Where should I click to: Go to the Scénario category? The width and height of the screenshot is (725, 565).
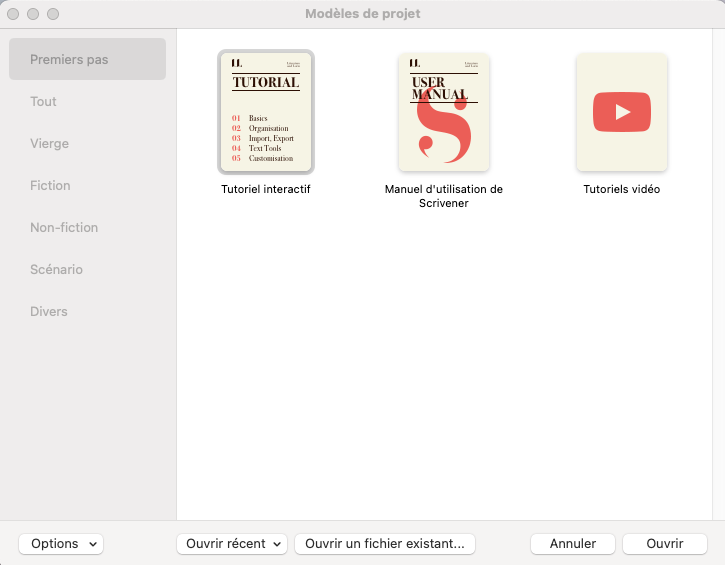pos(87,269)
